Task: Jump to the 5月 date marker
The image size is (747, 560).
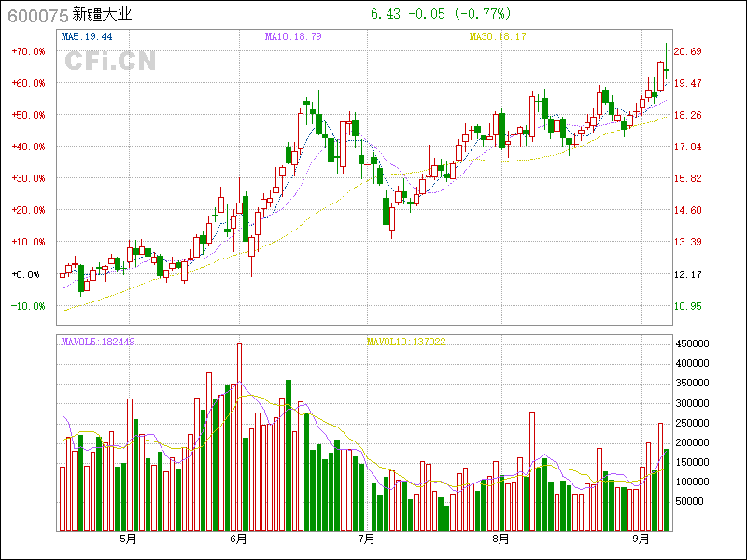Action: 128,539
